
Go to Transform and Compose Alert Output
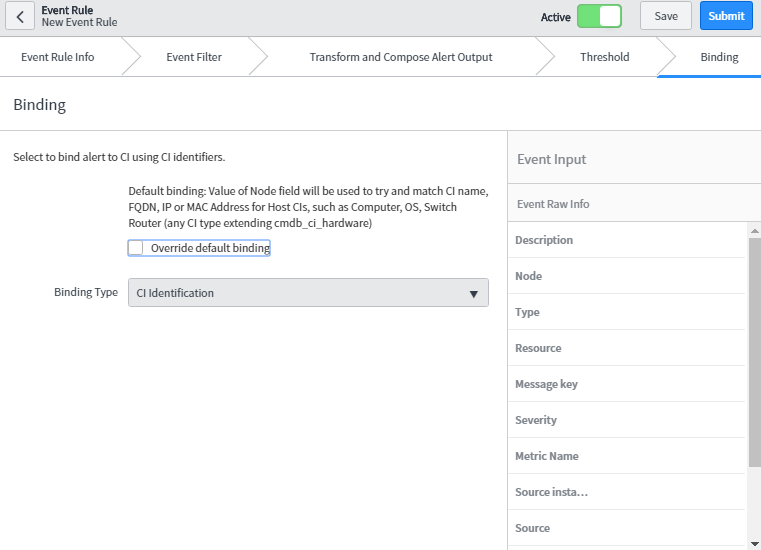pyautogui.click(x=400, y=57)
